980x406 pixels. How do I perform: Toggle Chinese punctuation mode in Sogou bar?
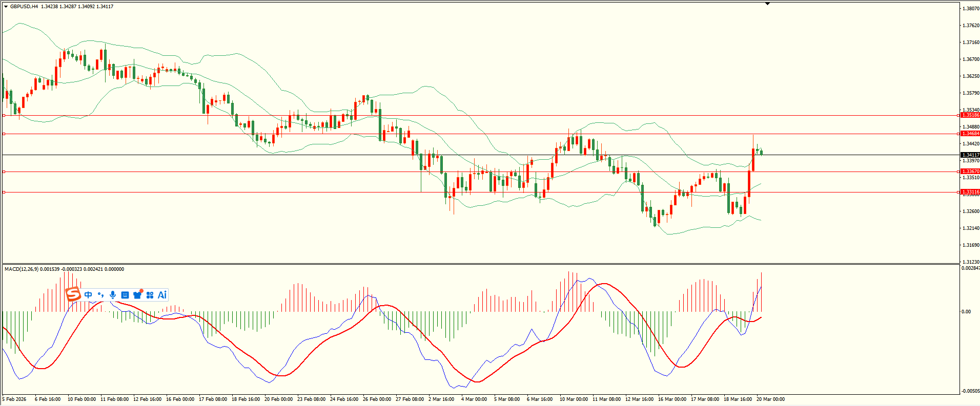coord(100,295)
